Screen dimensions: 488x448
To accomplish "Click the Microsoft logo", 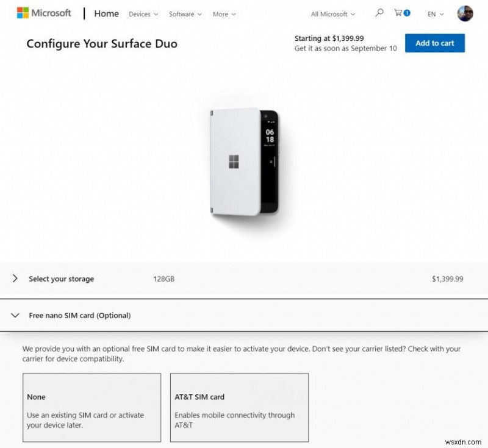I will tap(43, 13).
